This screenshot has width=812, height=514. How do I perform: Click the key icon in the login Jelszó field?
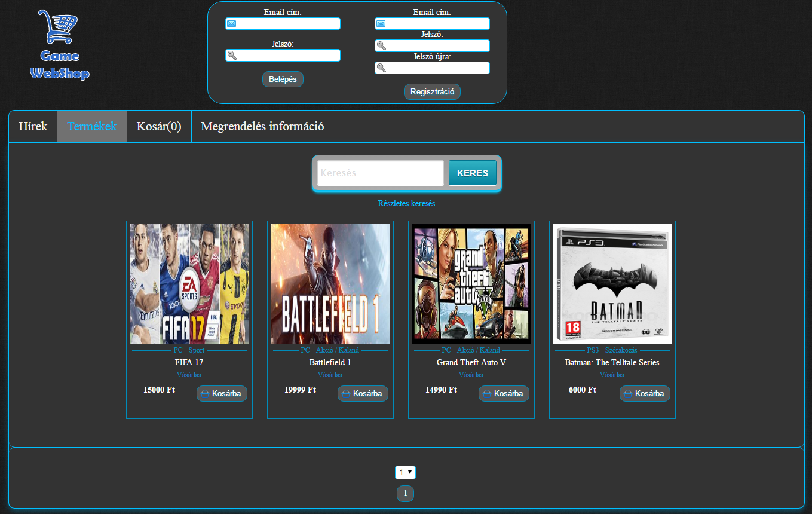231,55
